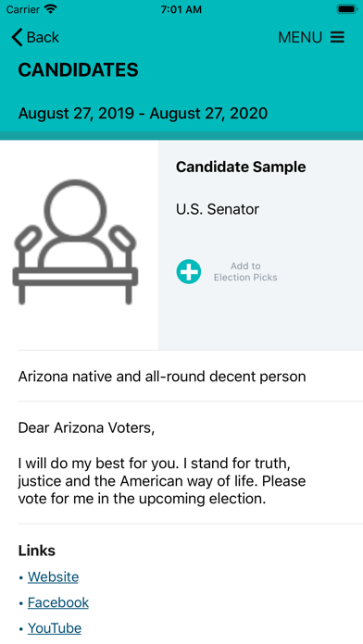Open the MENU label

(300, 37)
